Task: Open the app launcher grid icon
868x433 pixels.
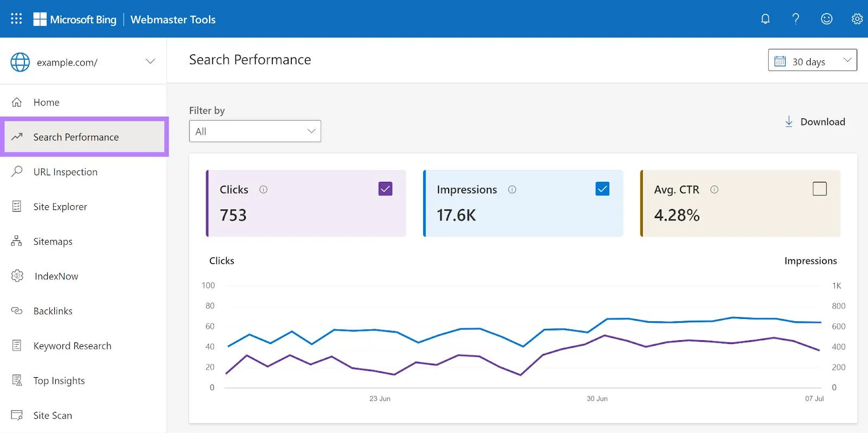Action: [x=16, y=19]
